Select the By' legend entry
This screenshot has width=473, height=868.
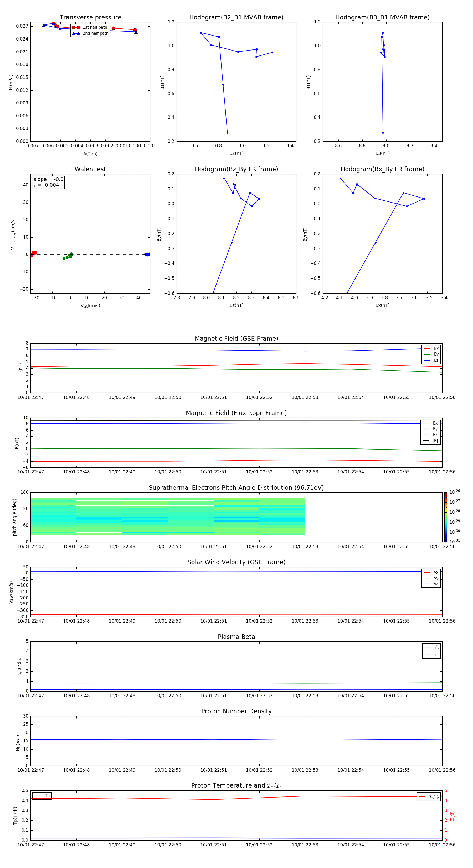tap(431, 429)
